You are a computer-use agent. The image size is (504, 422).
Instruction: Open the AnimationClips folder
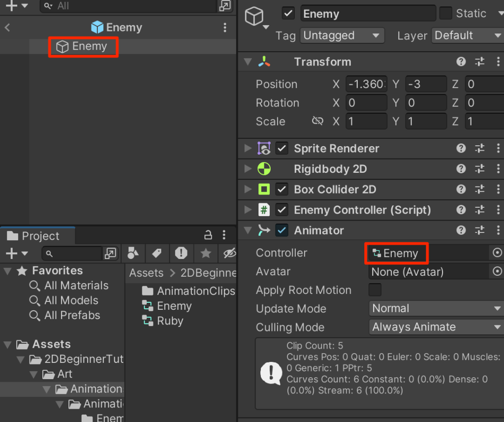point(189,291)
